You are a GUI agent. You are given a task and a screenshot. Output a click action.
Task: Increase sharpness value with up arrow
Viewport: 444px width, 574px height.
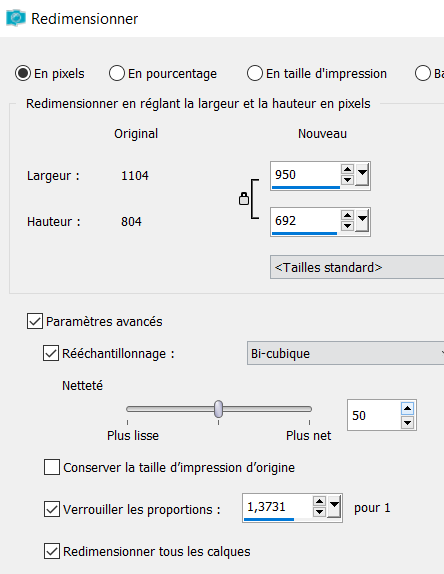[407, 408]
